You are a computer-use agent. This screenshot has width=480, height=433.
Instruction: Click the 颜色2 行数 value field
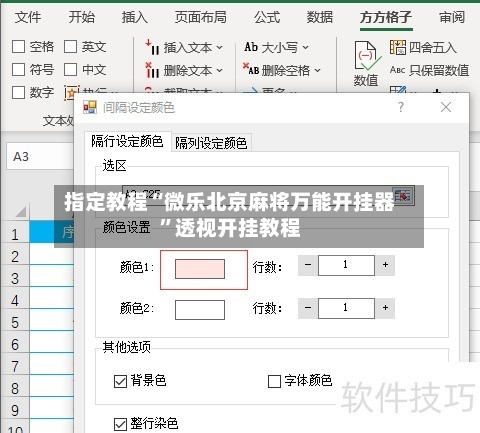pyautogui.click(x=346, y=308)
